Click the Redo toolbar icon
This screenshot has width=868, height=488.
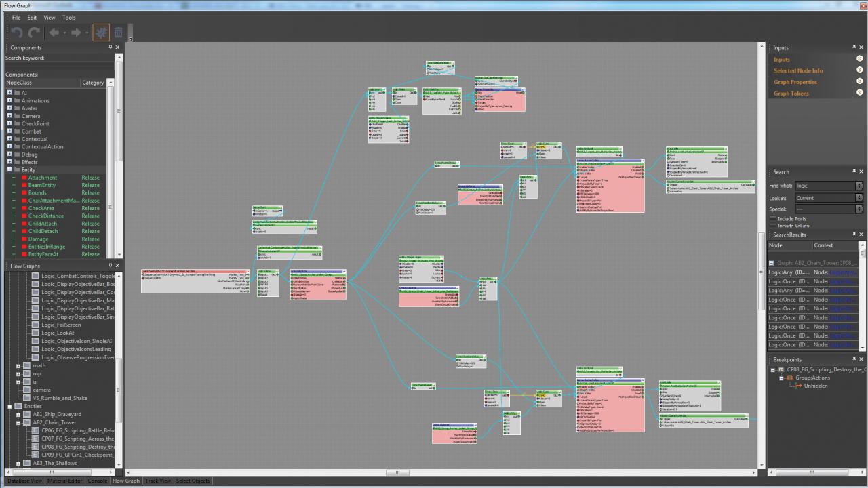(x=34, y=33)
